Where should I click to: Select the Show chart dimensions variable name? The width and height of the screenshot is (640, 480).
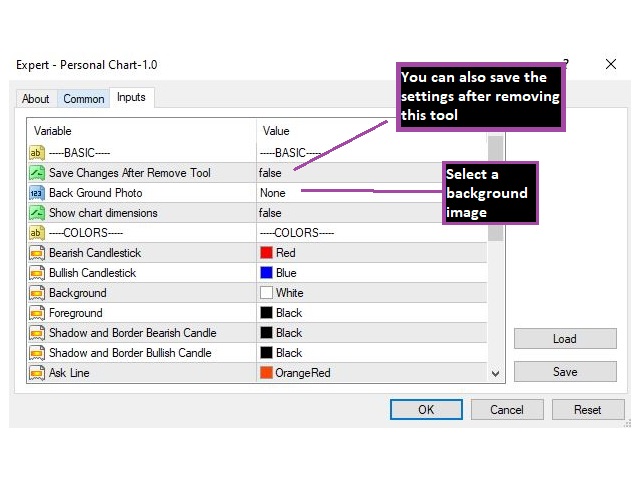[x=103, y=213]
